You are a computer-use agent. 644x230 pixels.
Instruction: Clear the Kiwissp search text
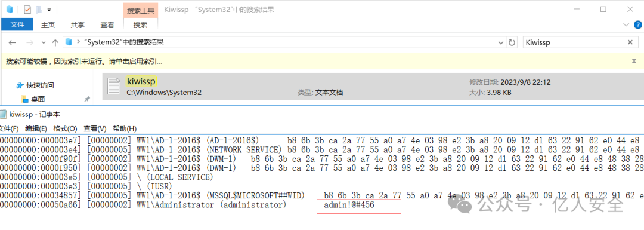(630, 42)
